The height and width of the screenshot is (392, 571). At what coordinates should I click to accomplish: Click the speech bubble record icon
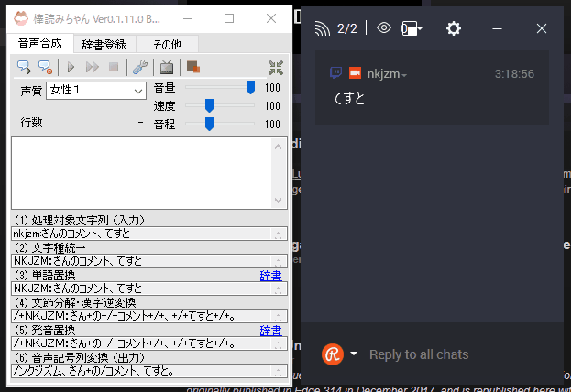pos(46,68)
